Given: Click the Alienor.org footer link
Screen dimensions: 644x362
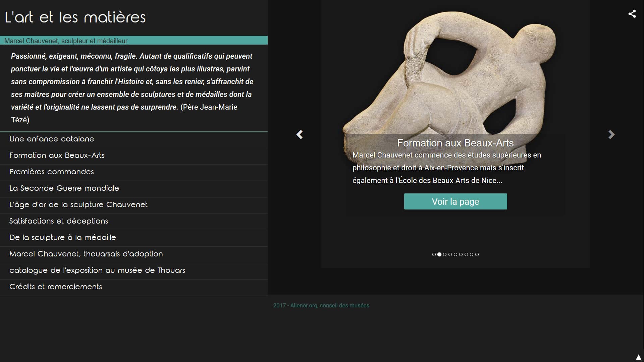Looking at the screenshot, I should 321,305.
